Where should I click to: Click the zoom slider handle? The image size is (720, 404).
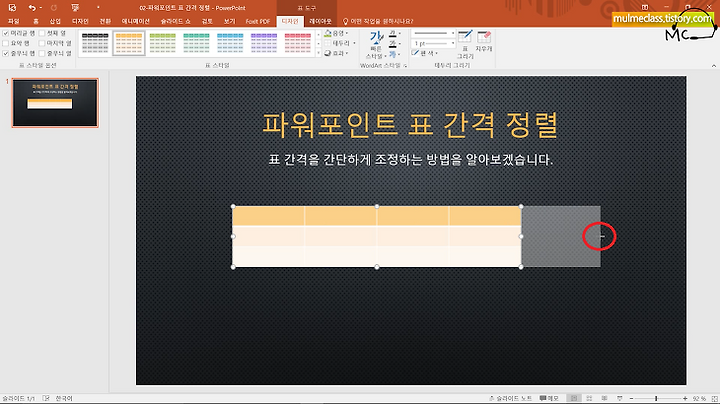pyautogui.click(x=656, y=398)
